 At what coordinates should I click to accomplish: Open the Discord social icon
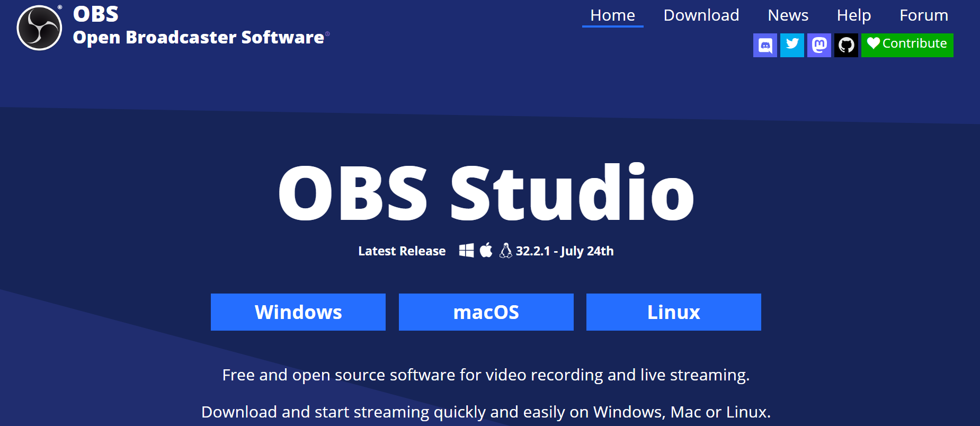[x=765, y=45]
